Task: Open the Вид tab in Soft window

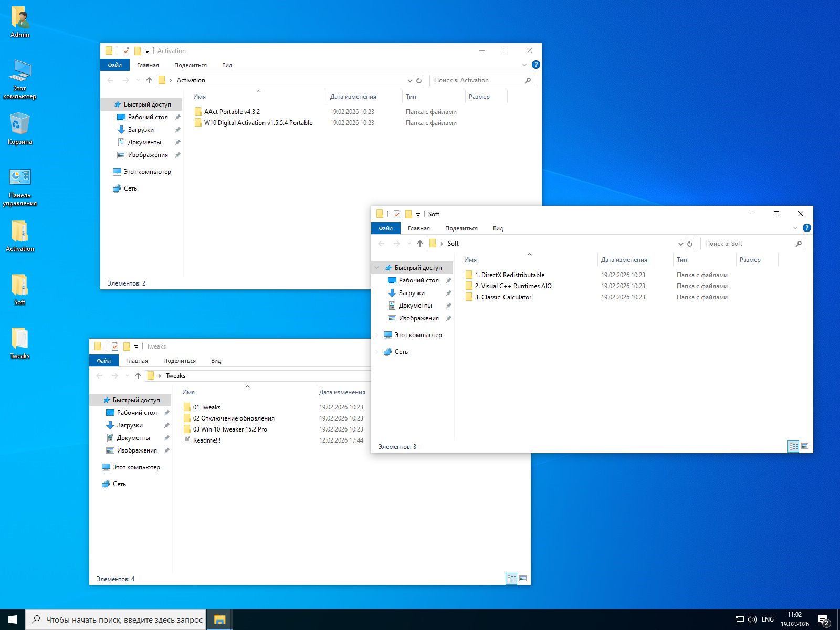Action: (498, 228)
